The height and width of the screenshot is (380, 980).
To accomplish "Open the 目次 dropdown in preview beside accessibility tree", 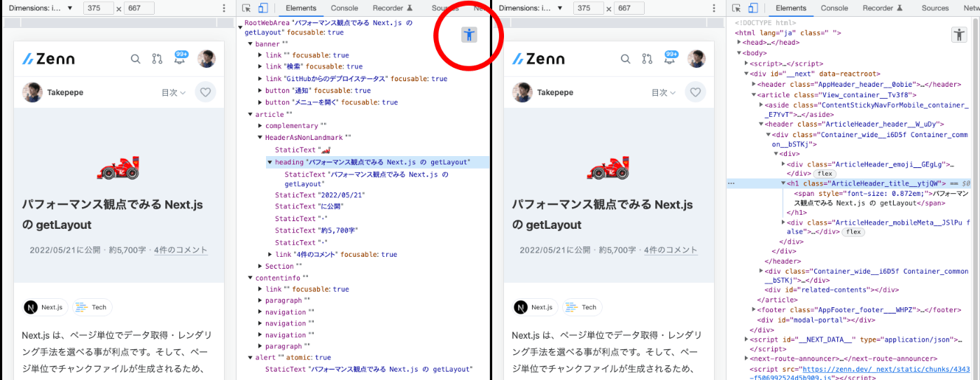I will [x=174, y=92].
